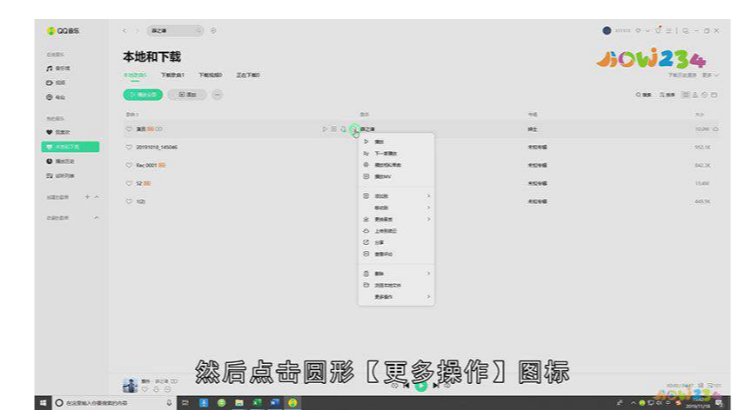
Task: Open the 排序 sort option
Action: tap(667, 95)
